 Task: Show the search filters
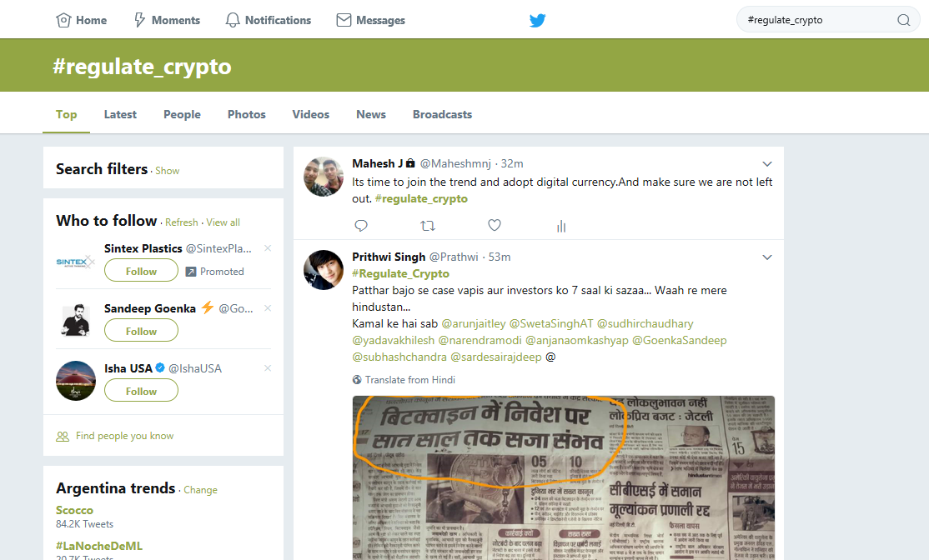[x=167, y=171]
